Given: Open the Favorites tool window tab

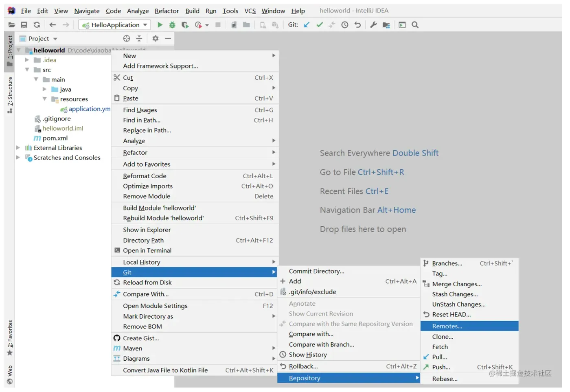Looking at the screenshot, I should [x=10, y=337].
